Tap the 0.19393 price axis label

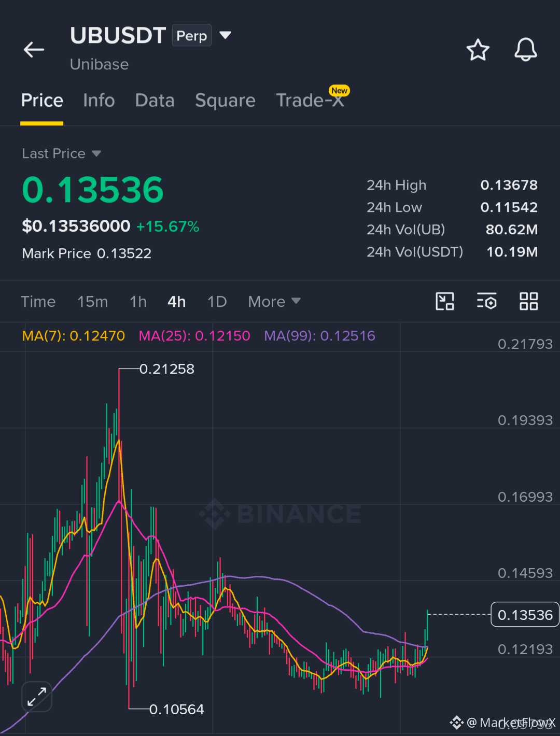[x=525, y=420]
